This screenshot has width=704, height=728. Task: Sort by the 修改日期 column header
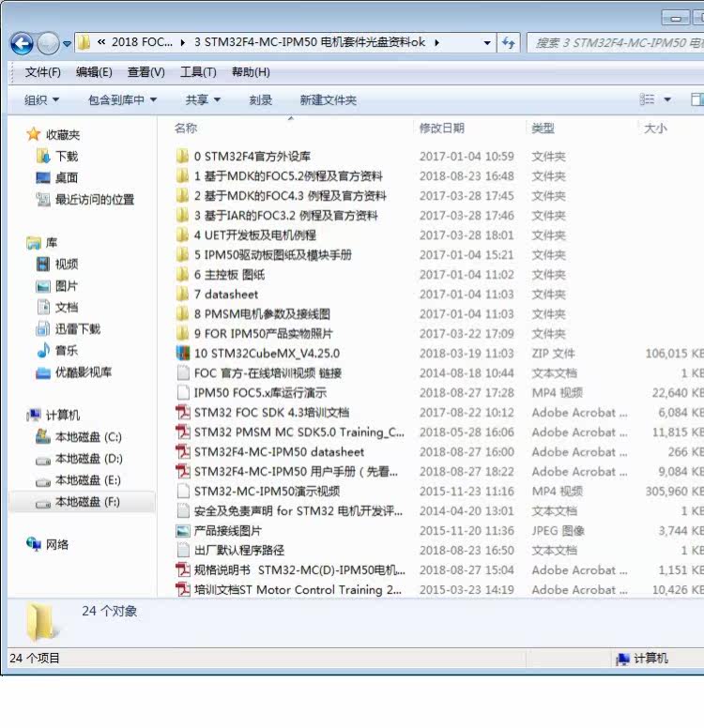(x=441, y=129)
